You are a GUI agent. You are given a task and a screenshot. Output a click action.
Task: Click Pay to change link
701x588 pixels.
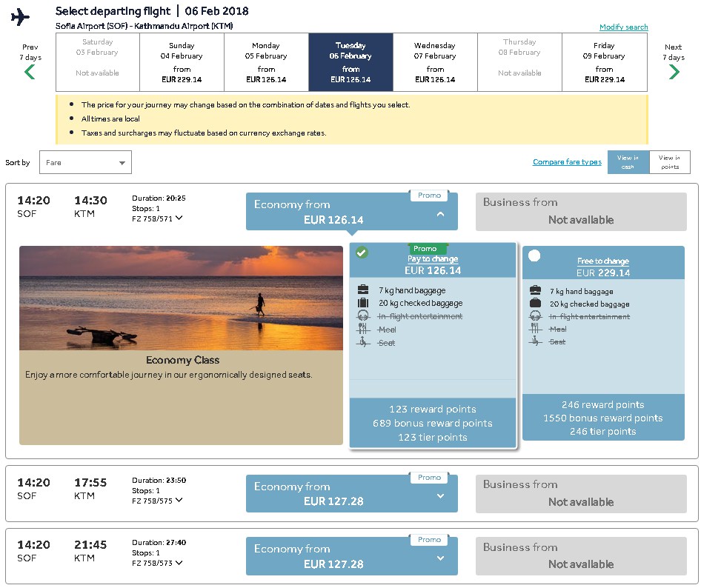click(x=432, y=258)
